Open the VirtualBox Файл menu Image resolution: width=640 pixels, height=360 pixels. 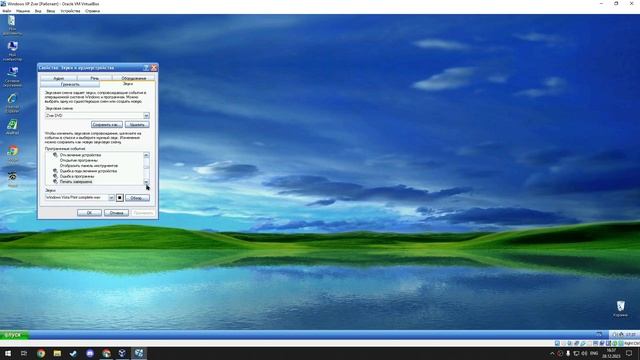[7, 11]
